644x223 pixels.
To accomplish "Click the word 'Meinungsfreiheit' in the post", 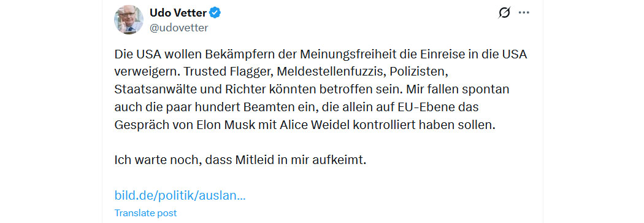I will point(342,55).
